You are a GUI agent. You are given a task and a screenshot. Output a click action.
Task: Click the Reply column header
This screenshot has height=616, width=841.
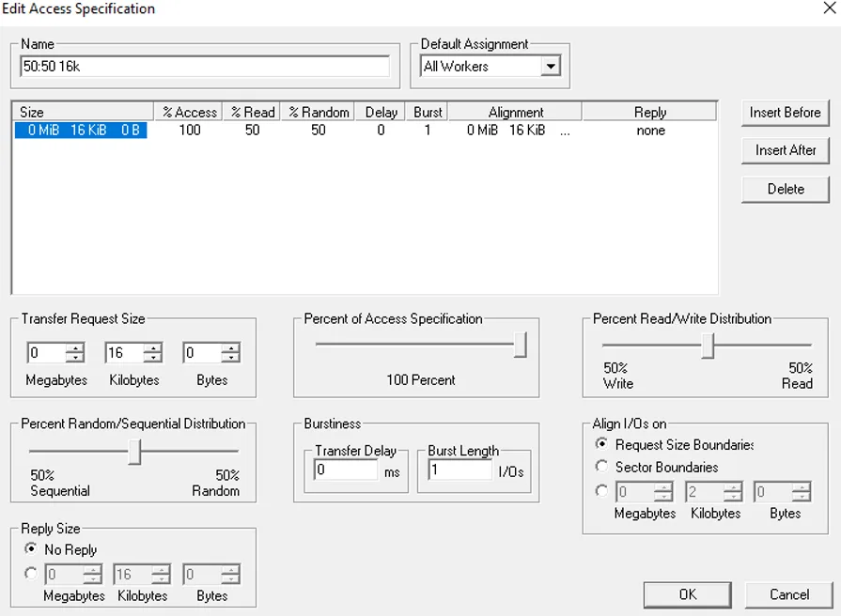[650, 112]
